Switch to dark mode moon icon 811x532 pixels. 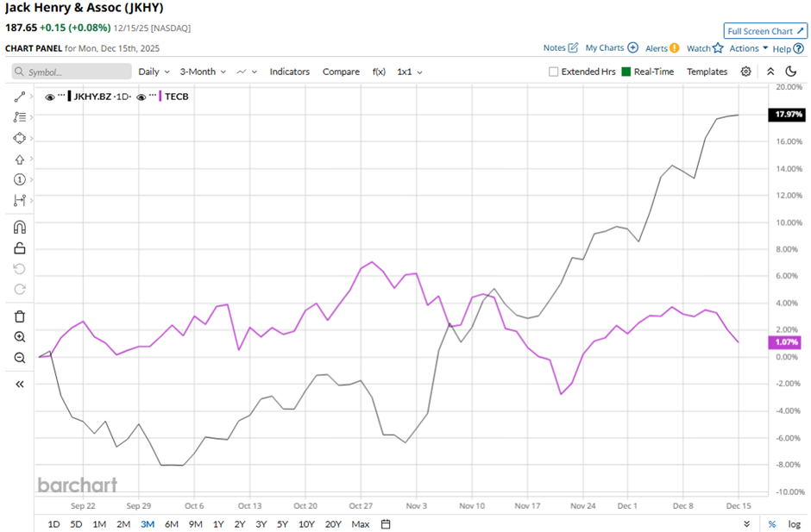point(791,72)
